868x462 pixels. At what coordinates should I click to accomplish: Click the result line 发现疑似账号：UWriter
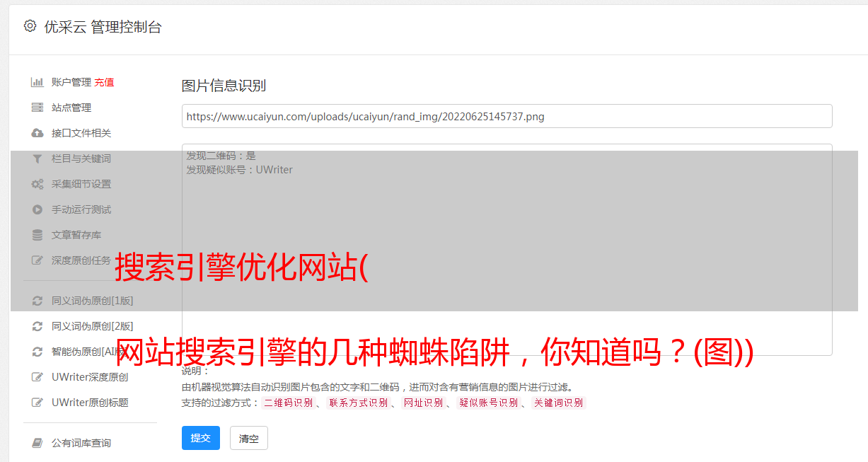(239, 170)
